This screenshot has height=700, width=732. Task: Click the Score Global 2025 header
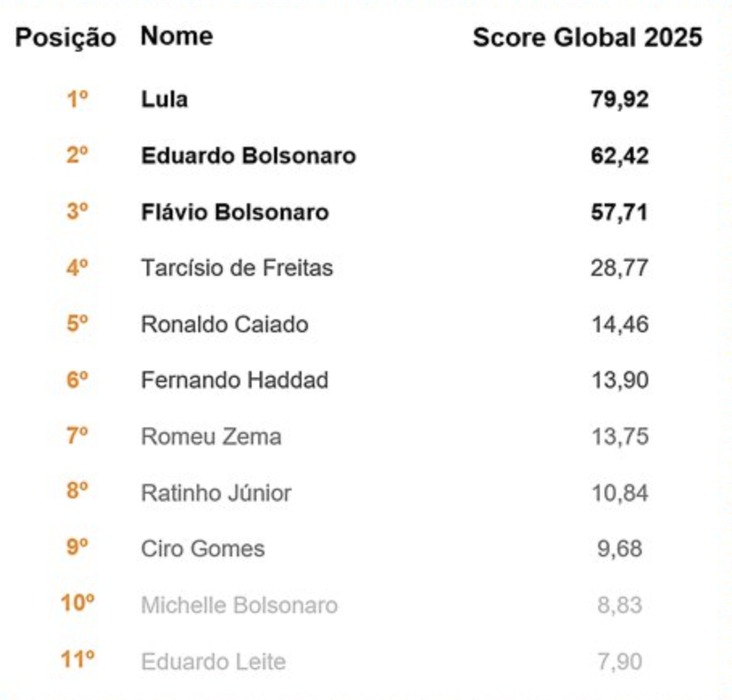[587, 37]
